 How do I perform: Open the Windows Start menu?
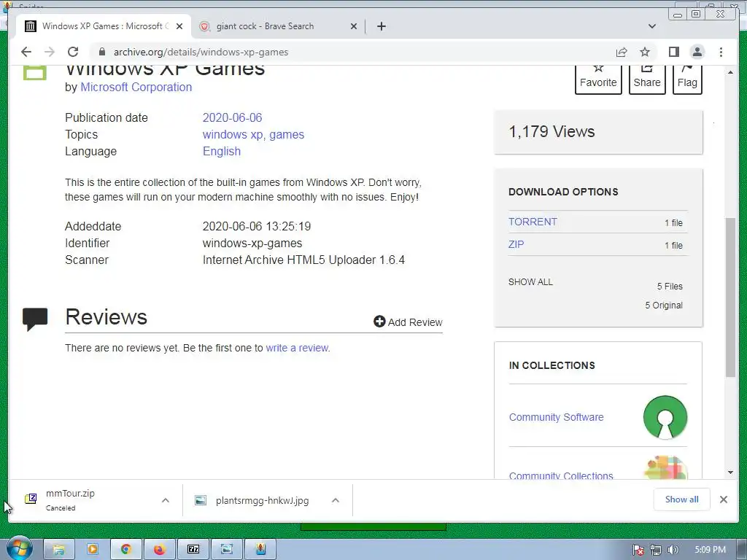18,548
